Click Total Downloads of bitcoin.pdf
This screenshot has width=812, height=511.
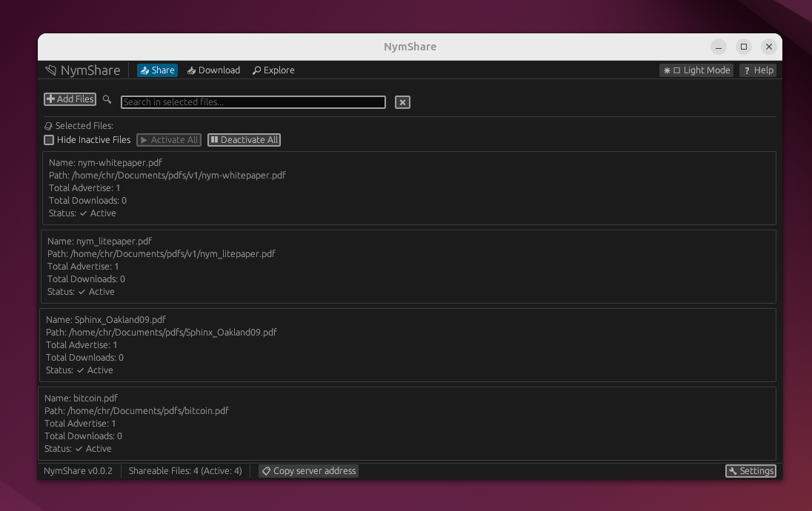[x=83, y=436]
